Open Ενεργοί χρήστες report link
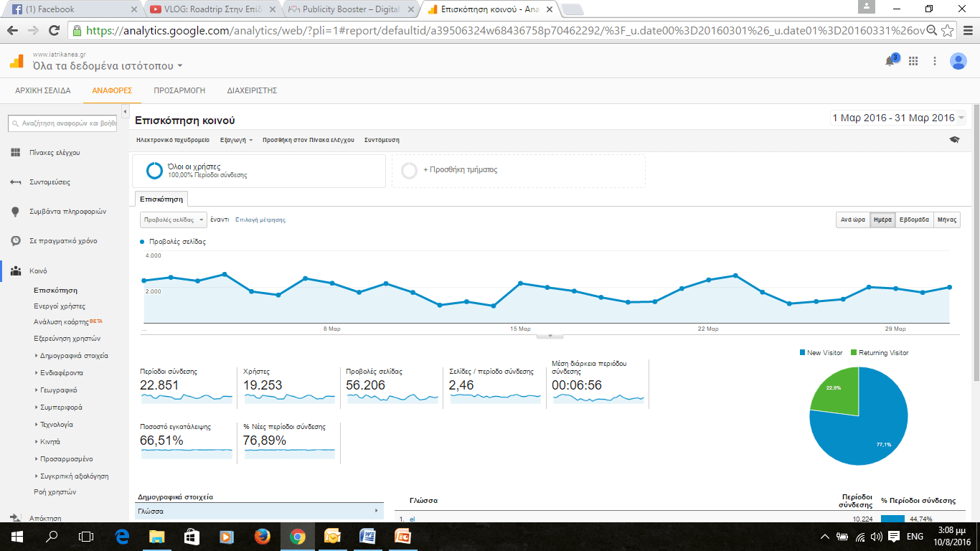This screenshot has width=980, height=551. click(60, 306)
